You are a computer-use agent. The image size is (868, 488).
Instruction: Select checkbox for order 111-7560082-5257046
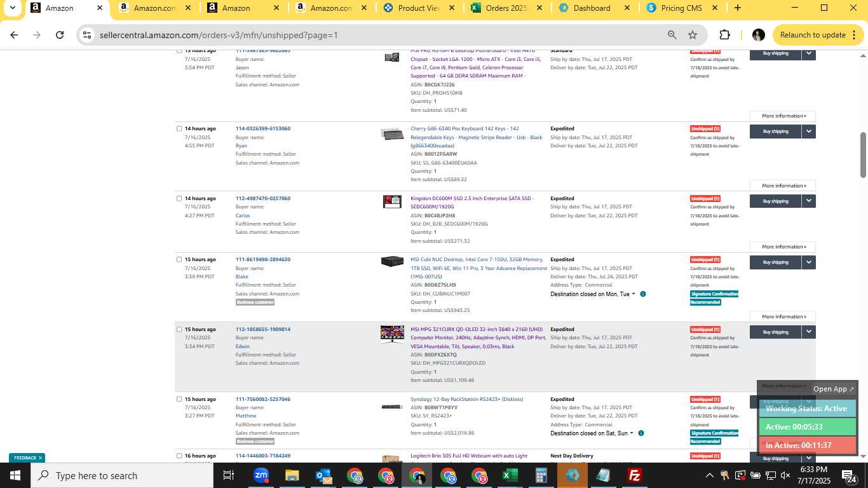[179, 399]
